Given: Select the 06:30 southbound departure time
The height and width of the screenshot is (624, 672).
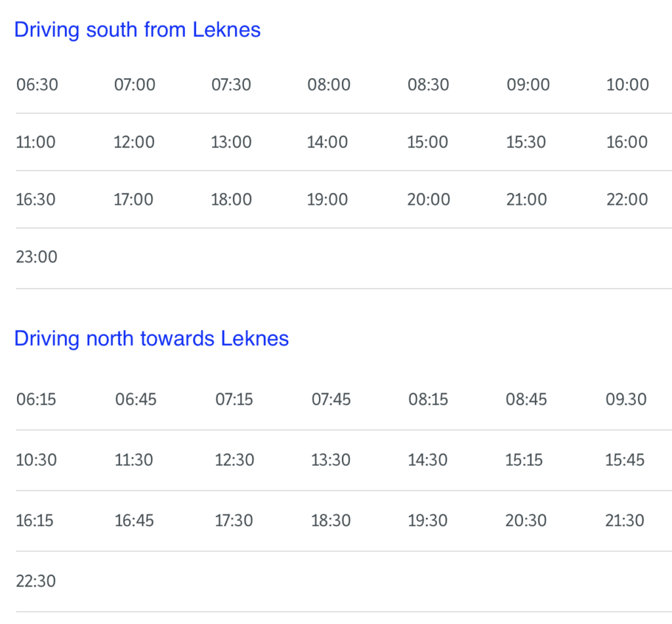Looking at the screenshot, I should click(x=37, y=85).
